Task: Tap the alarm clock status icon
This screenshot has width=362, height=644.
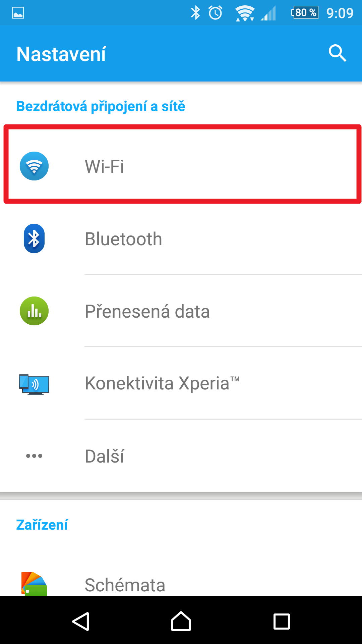Action: coord(215,13)
